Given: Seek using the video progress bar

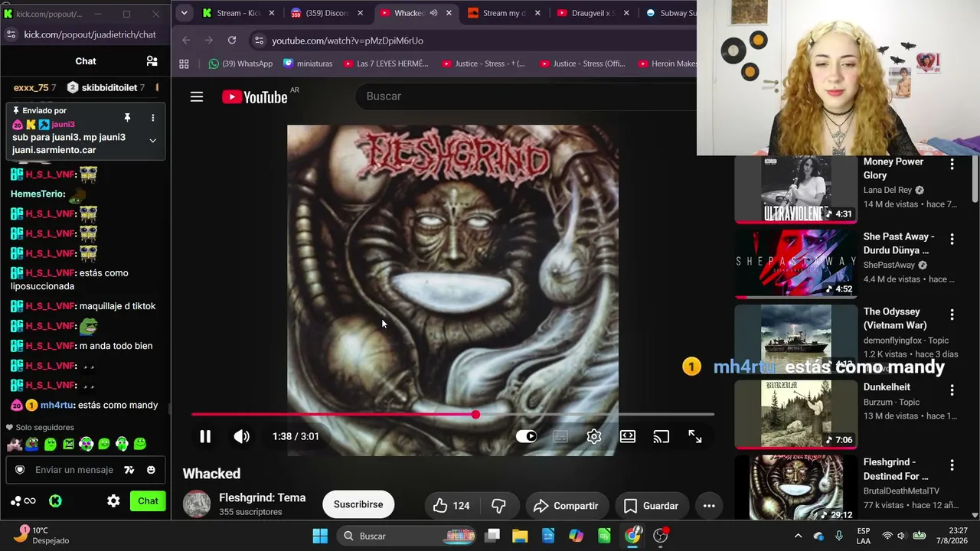Looking at the screenshot, I should pyautogui.click(x=452, y=415).
